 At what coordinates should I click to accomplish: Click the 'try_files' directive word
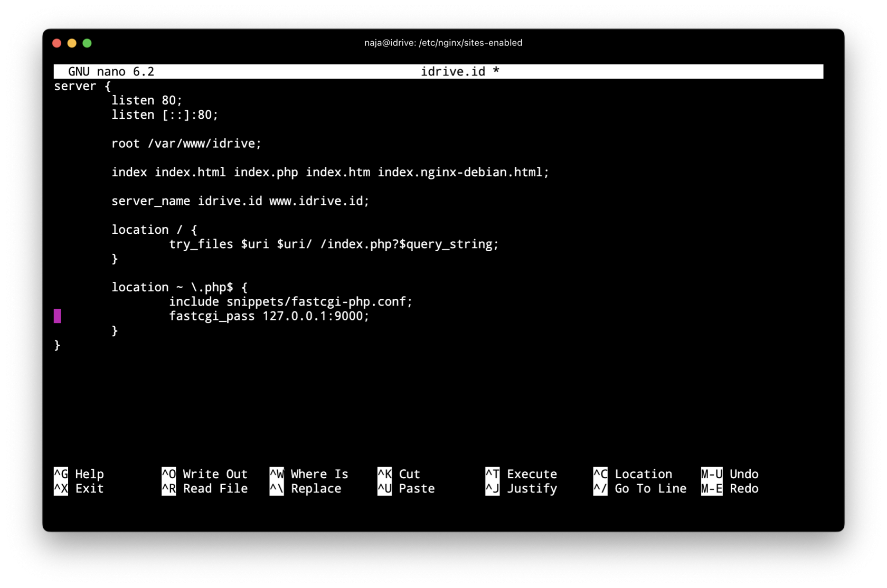[201, 244]
